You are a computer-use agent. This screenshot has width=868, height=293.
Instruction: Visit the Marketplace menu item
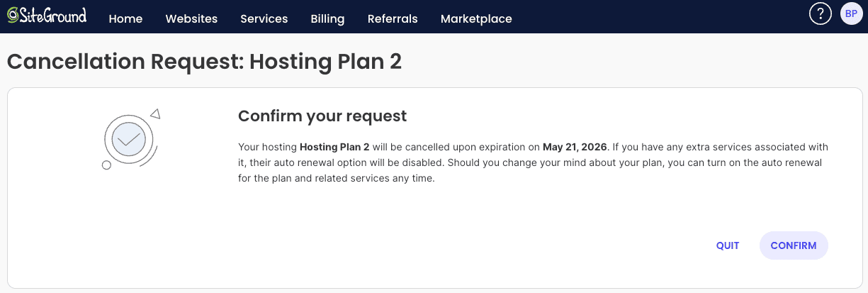pyautogui.click(x=476, y=19)
